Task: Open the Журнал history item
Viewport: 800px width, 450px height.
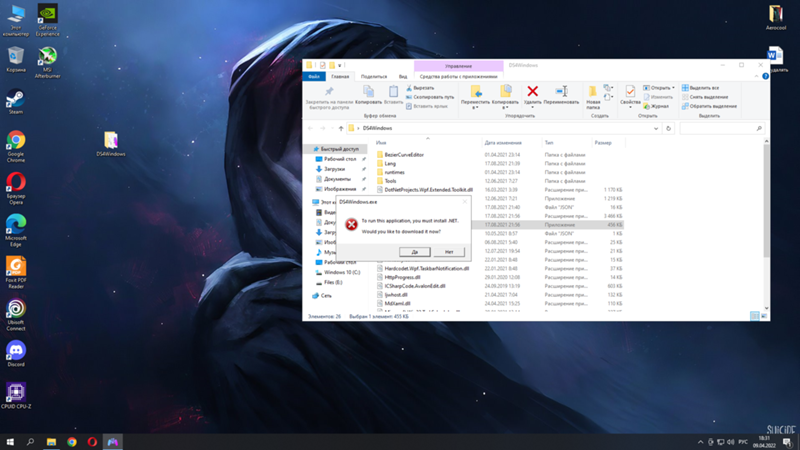Action: tap(656, 106)
